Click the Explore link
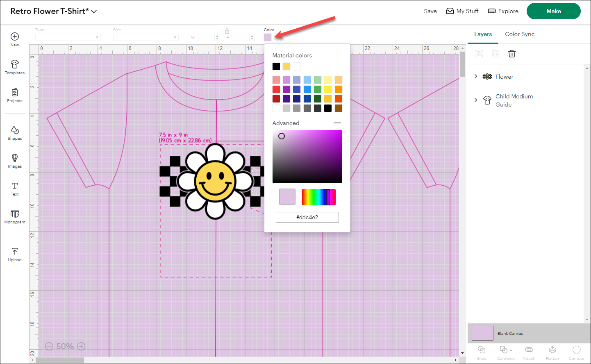 (503, 11)
